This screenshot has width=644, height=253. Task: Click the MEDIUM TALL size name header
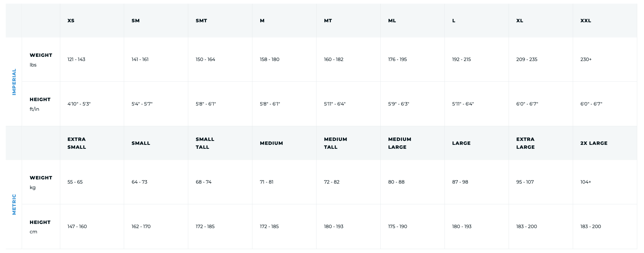click(x=335, y=143)
